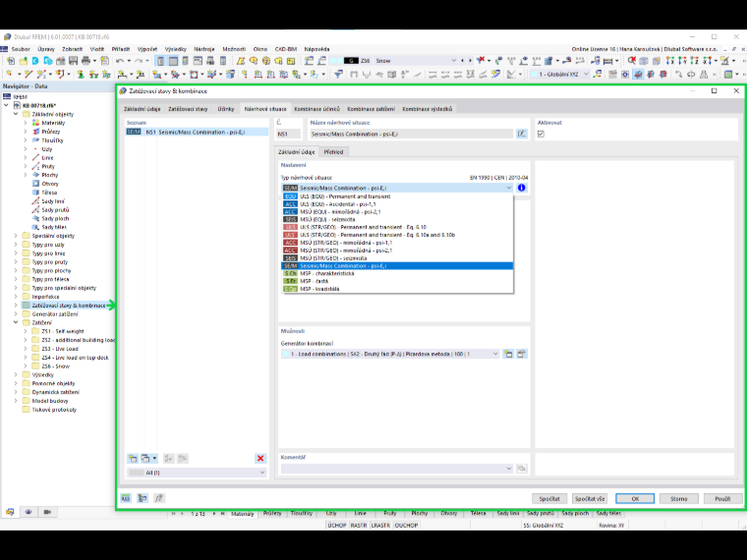Select Materiály item in navigator tree

pyautogui.click(x=53, y=123)
